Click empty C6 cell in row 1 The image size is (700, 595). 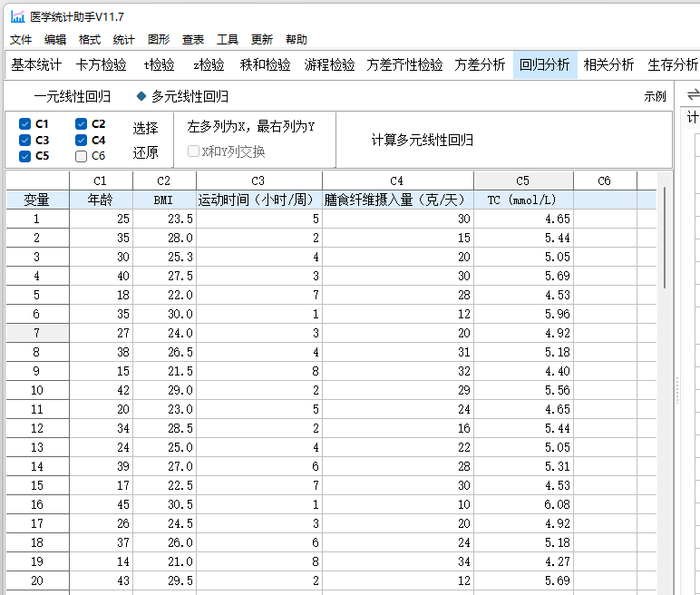(605, 219)
